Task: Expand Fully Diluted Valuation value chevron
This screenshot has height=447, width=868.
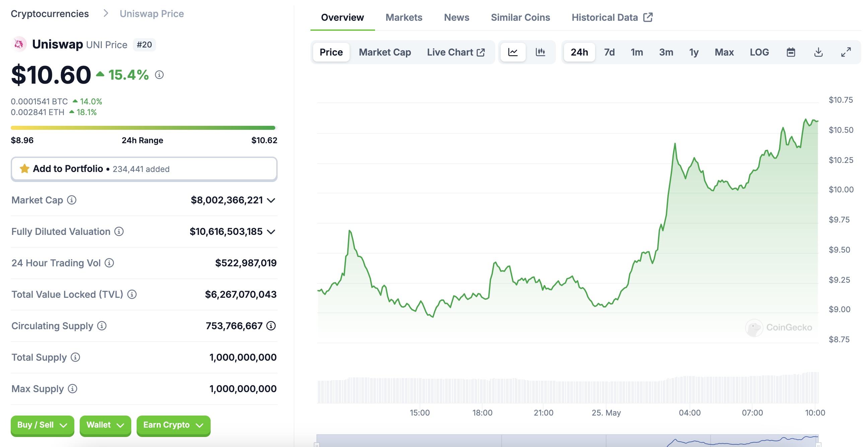Action: (x=271, y=232)
